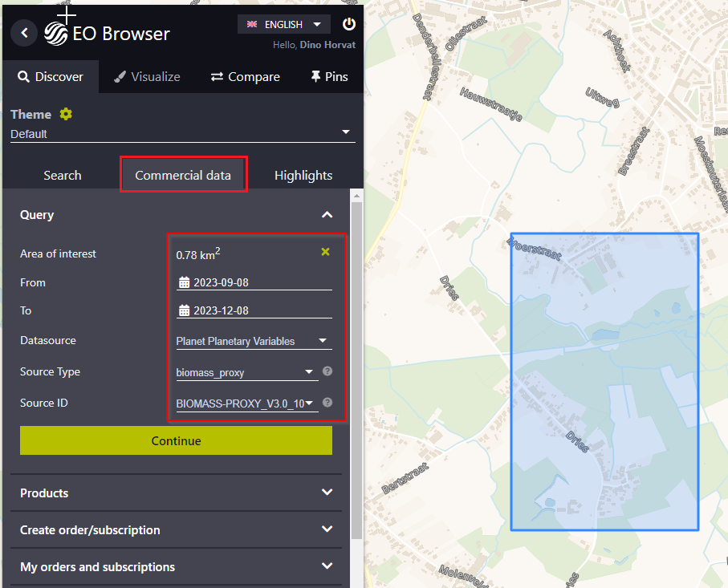Image resolution: width=728 pixels, height=588 pixels.
Task: Click the Datasource label
Action: click(48, 340)
